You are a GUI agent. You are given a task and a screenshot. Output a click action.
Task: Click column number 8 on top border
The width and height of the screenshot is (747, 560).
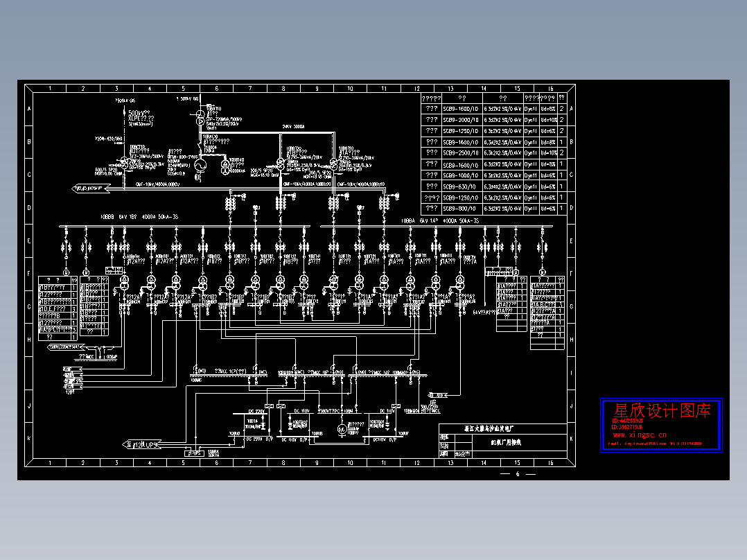[283, 89]
